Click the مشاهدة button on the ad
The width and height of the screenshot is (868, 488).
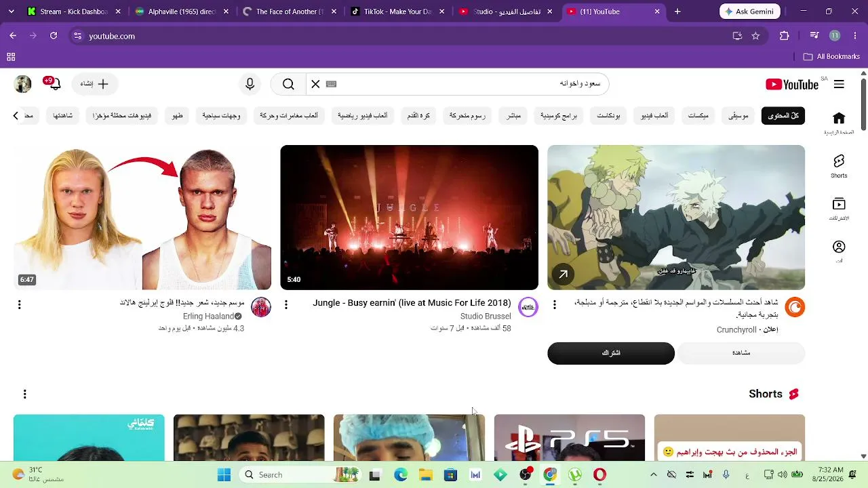(741, 353)
